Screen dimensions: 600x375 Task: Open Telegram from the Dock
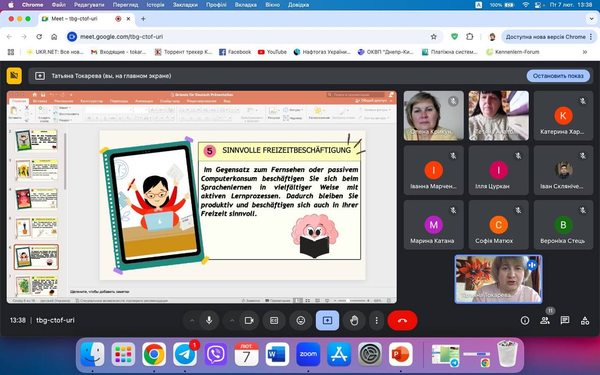(x=185, y=354)
